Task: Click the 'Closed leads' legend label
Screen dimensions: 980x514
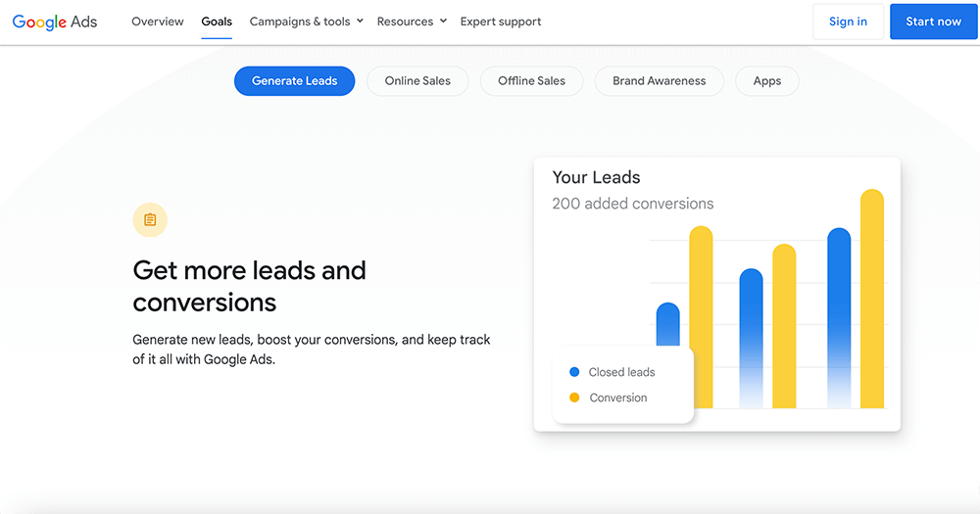Action: pyautogui.click(x=622, y=372)
